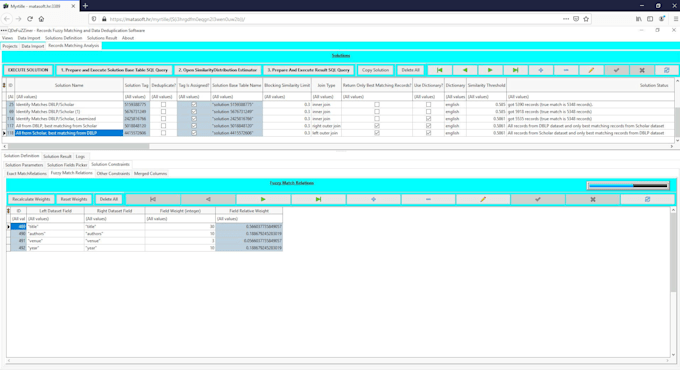This screenshot has width=680, height=370.
Task: Go to previous record in Solutions navigator
Action: click(465, 70)
